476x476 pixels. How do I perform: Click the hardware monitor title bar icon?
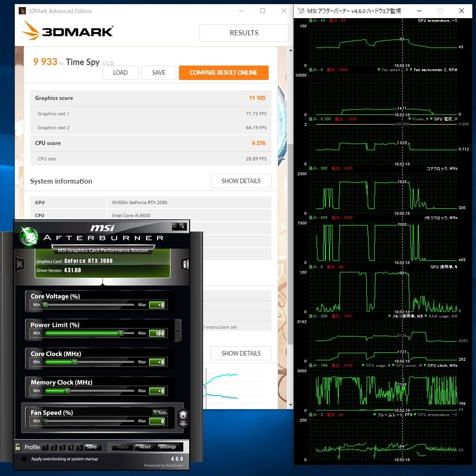[x=301, y=11]
